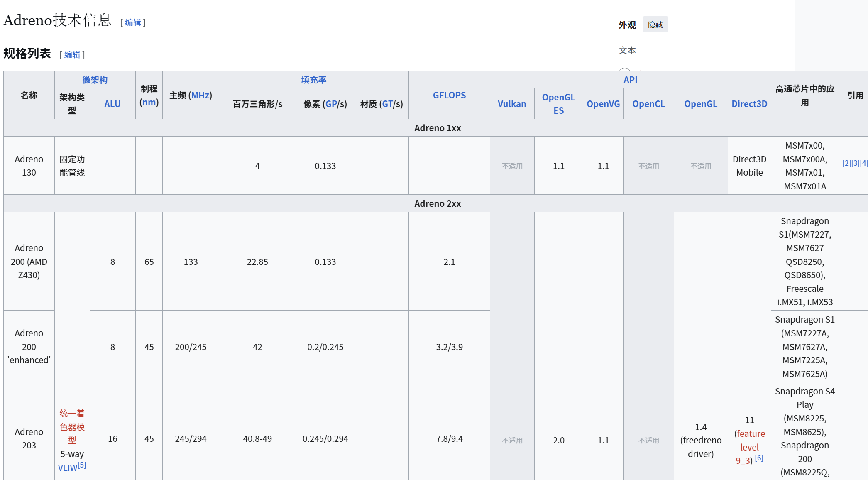Open the red 统一着色器模型 link
The image size is (868, 480).
click(72, 426)
